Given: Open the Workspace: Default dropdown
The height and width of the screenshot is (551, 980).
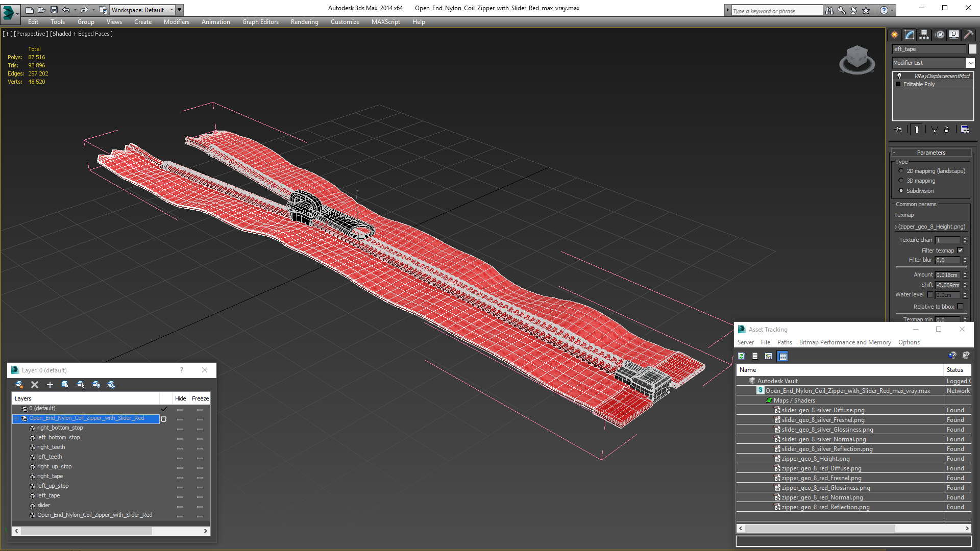Looking at the screenshot, I should [x=142, y=10].
